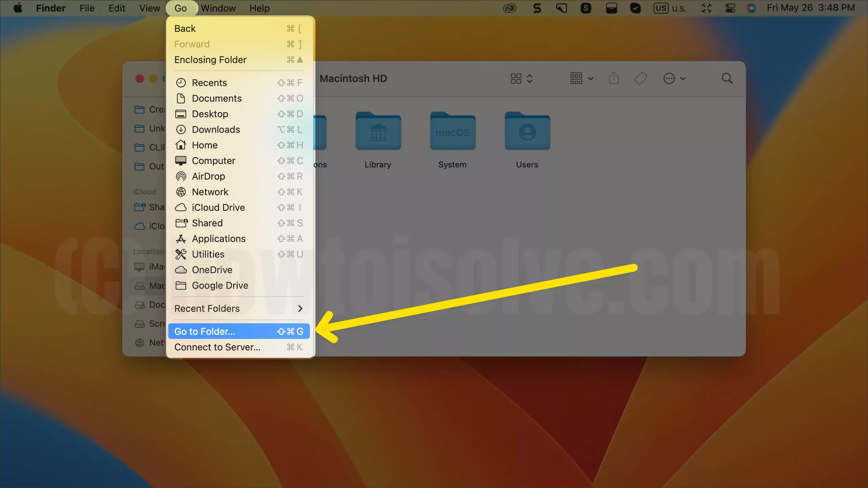This screenshot has height=488, width=868.
Task: Choose Applications in Go menu
Action: 239,239
